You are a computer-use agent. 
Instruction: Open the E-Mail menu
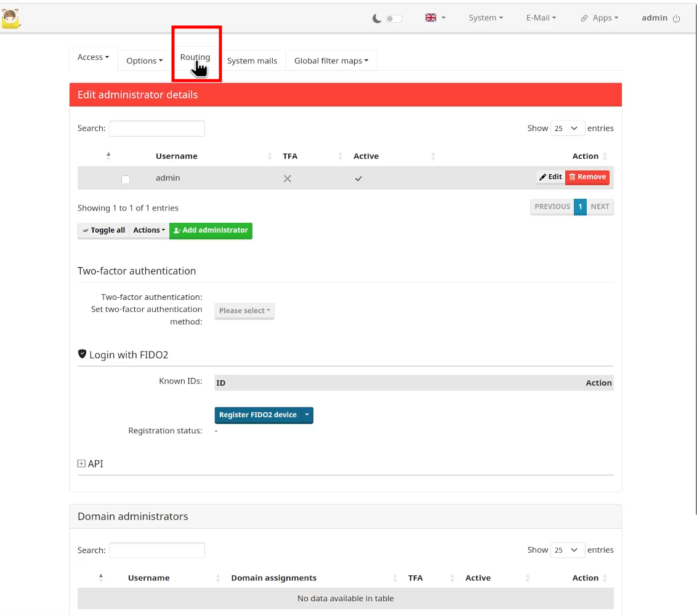pos(541,18)
